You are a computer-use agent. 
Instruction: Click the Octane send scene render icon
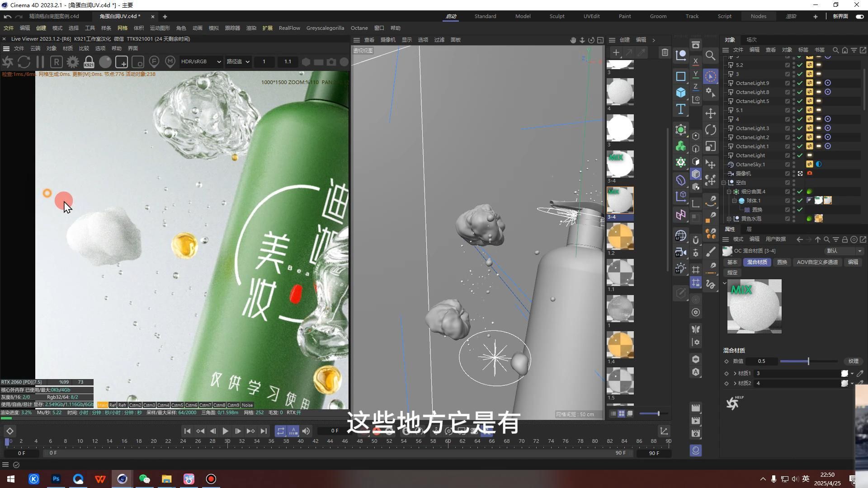click(8, 62)
